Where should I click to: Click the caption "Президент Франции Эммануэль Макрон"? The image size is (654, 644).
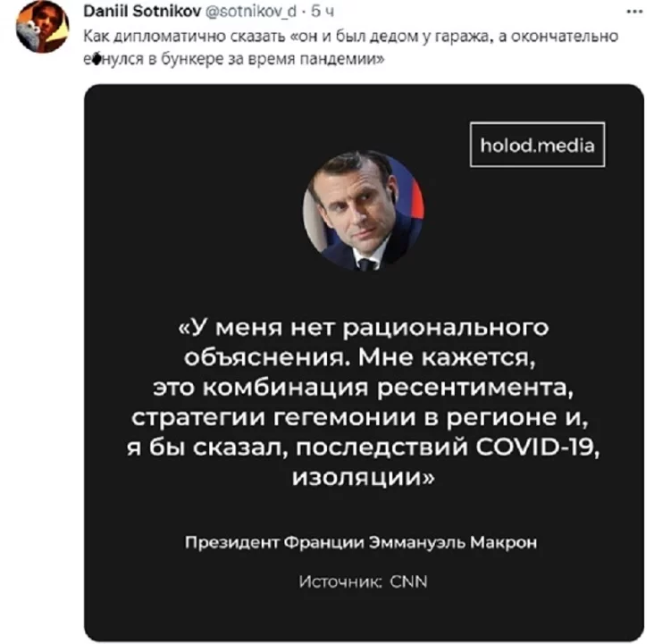pos(361,542)
